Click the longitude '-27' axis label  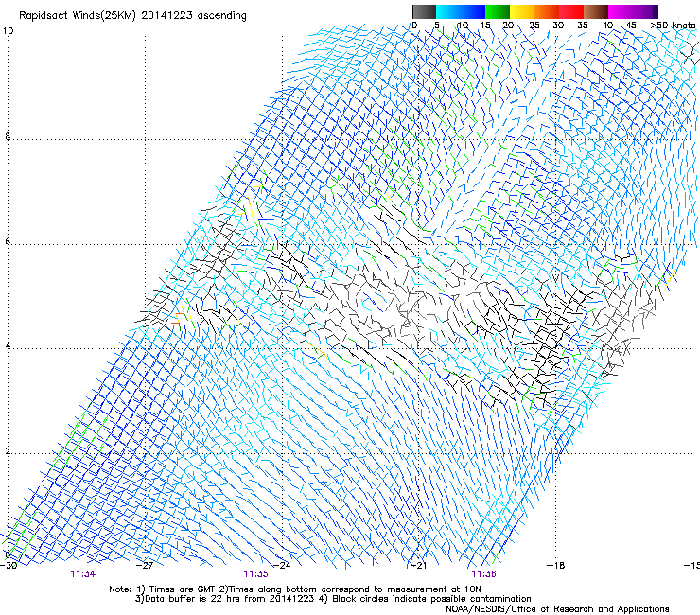[145, 566]
